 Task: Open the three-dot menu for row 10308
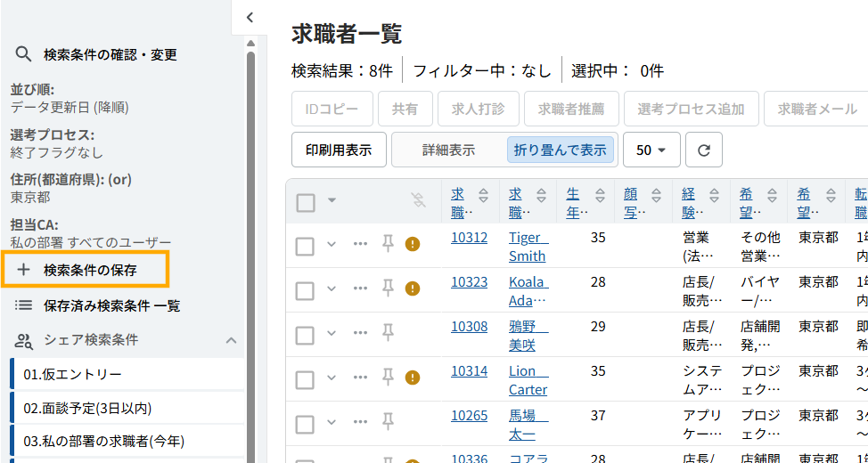[x=360, y=333]
